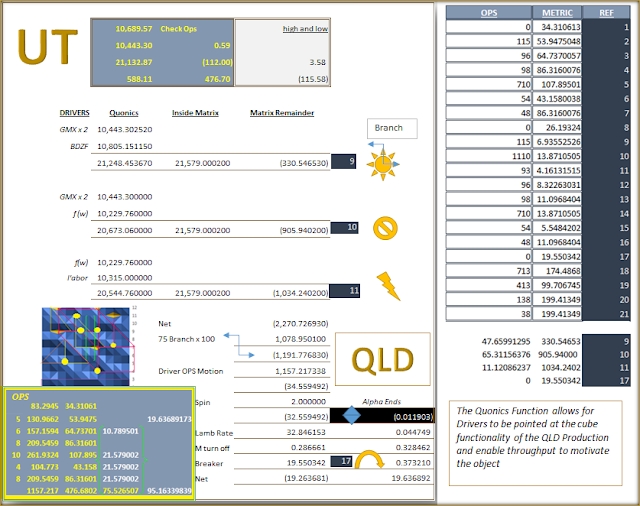Image resolution: width=640 pixels, height=506 pixels.
Task: Click the DRIVERS heading
Action: 74,113
